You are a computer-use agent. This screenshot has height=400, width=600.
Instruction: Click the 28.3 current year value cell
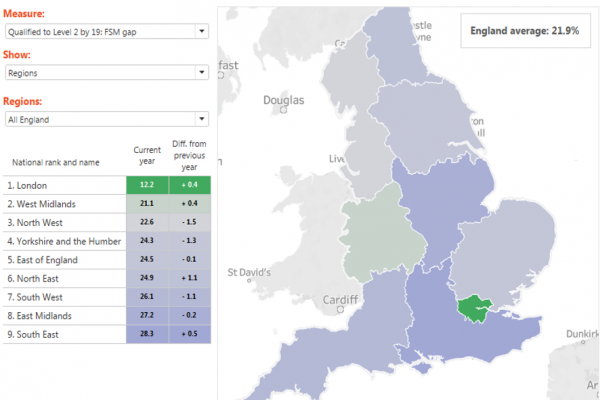click(146, 335)
